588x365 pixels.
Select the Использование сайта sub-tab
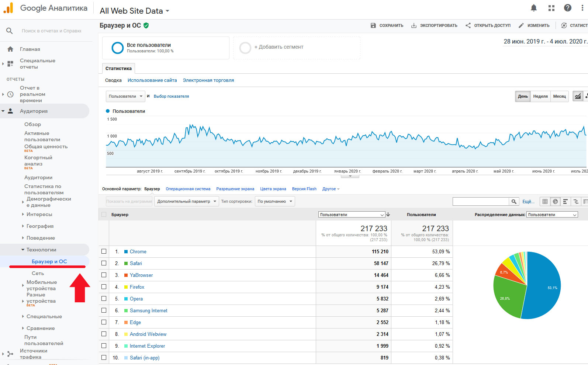(152, 80)
